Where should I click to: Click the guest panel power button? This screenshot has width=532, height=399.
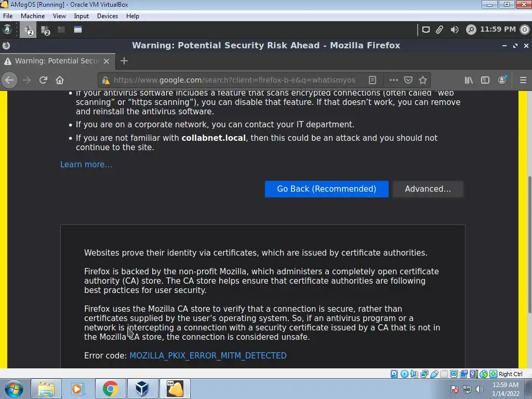525,30
